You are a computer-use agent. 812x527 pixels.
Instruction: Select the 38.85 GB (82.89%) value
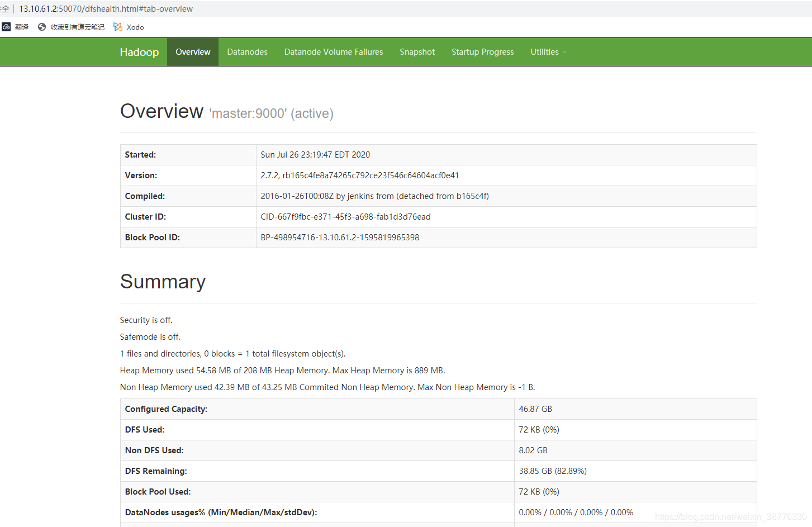(553, 471)
